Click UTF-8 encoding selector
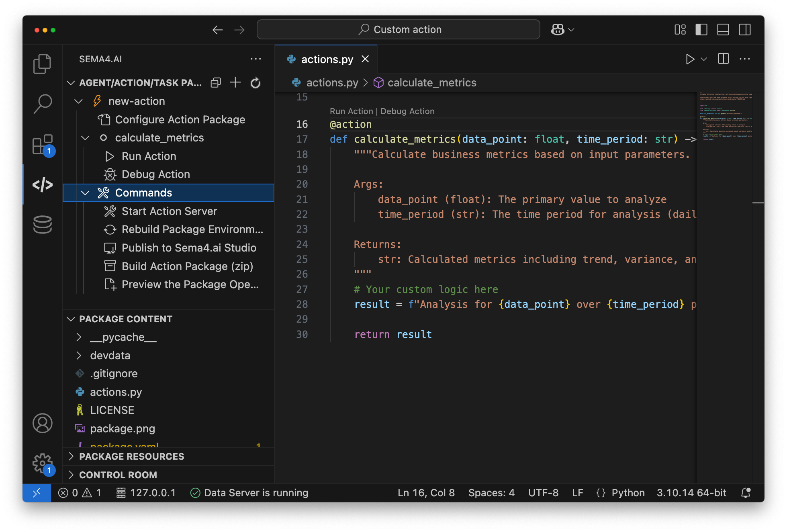The width and height of the screenshot is (787, 532). click(543, 493)
